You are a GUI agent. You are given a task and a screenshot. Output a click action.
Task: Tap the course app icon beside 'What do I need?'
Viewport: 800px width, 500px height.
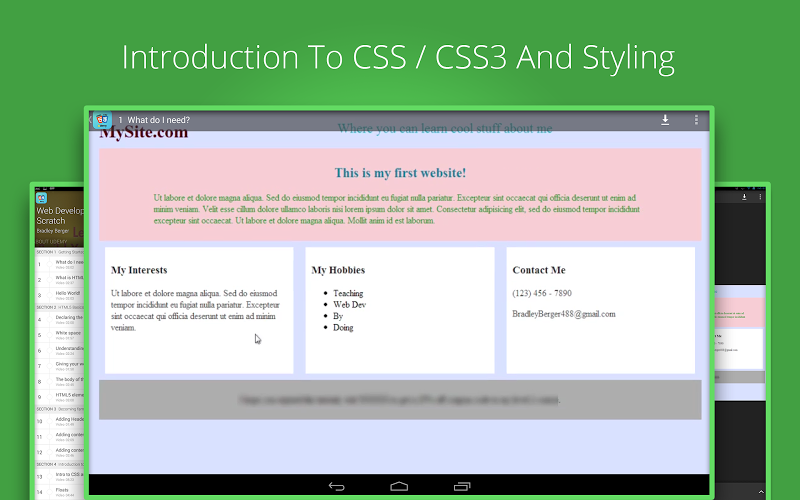103,120
